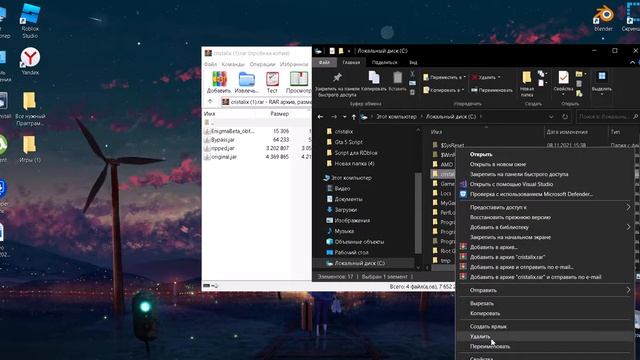Click the scissors cut icon in Explorer ribbon
Viewport: 640px width, 360px height.
[x=412, y=74]
